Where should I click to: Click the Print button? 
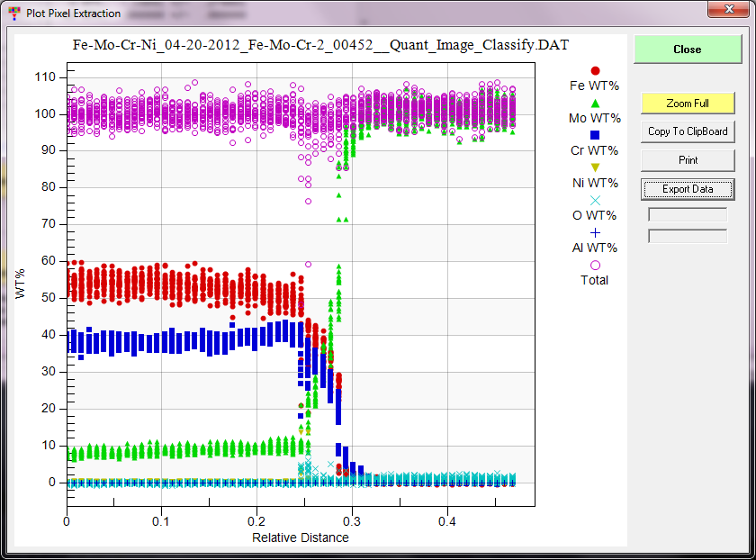(x=688, y=160)
